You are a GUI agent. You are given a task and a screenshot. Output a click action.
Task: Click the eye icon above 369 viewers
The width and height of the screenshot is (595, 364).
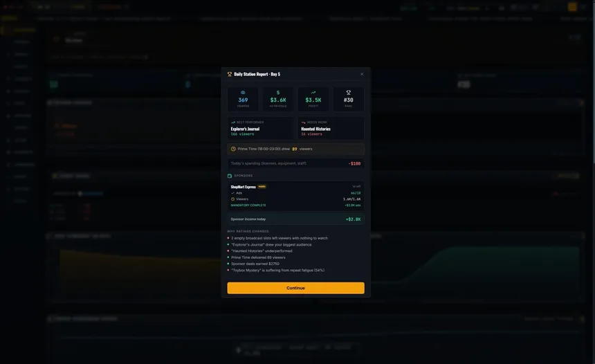(x=243, y=92)
